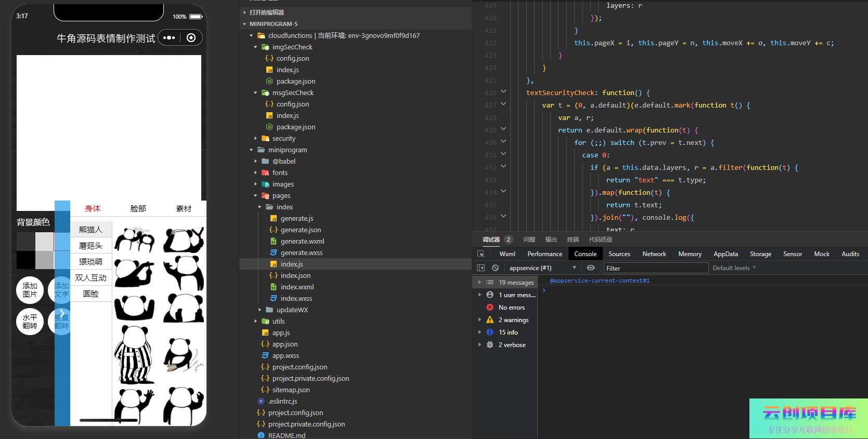Toggle the console sidebar panel icon
This screenshot has height=439, width=868.
(x=481, y=268)
